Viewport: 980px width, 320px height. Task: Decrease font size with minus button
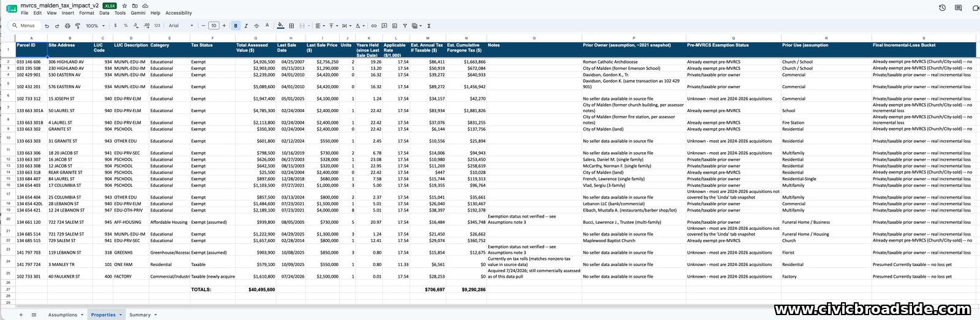click(203, 26)
